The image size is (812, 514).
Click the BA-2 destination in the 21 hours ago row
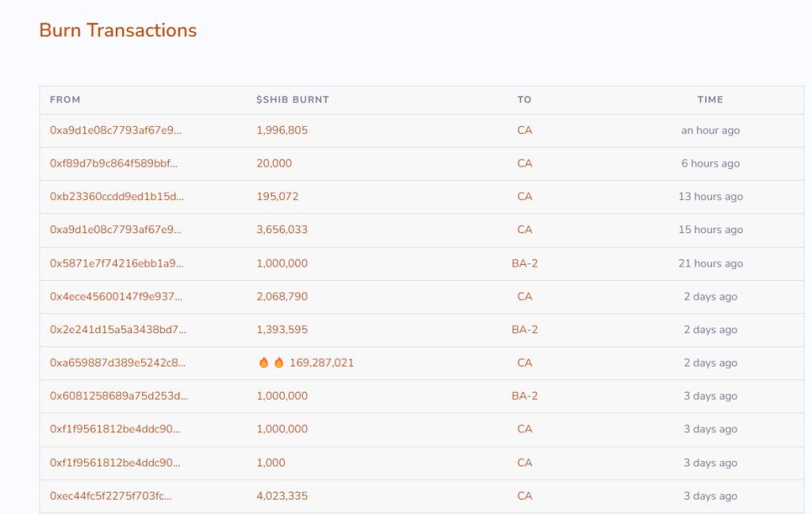coord(525,263)
